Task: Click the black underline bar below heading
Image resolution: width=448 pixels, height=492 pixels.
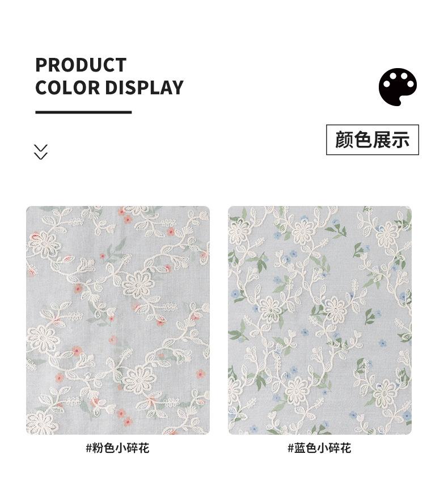Action: [83, 112]
